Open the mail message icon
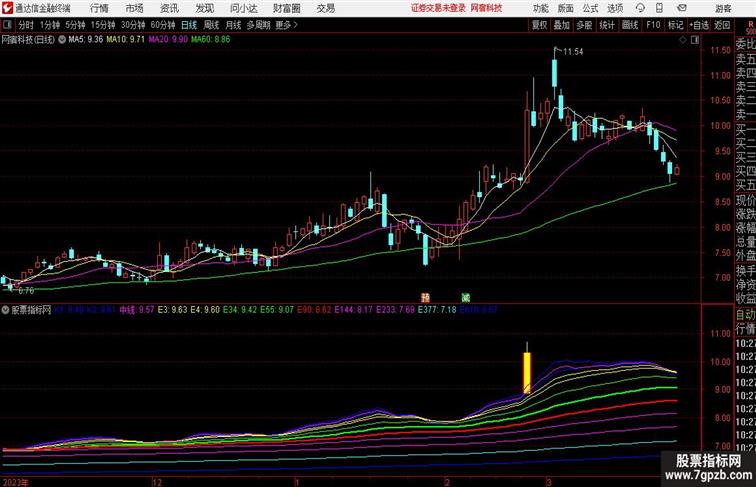Viewport: 756px width, 487px height. 682,8
